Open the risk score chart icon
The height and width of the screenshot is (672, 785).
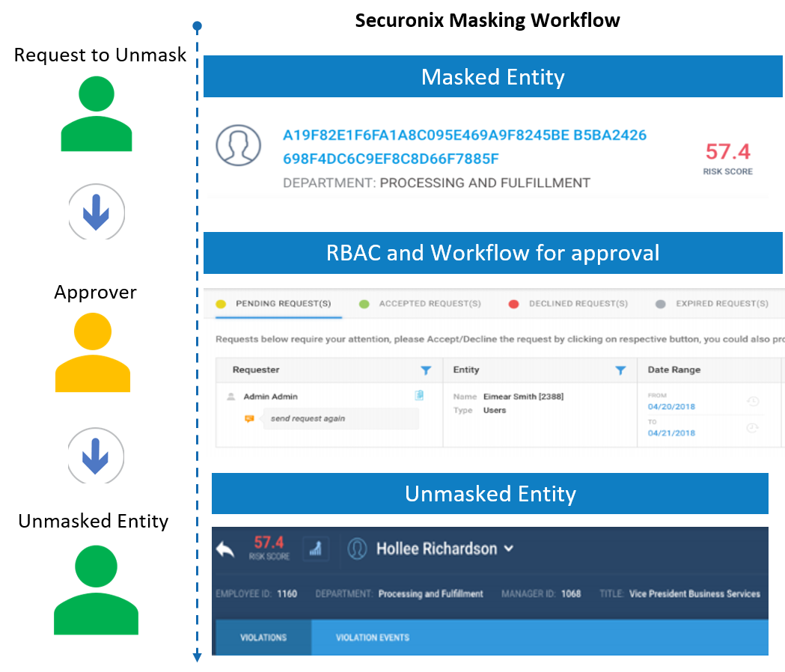[315, 549]
